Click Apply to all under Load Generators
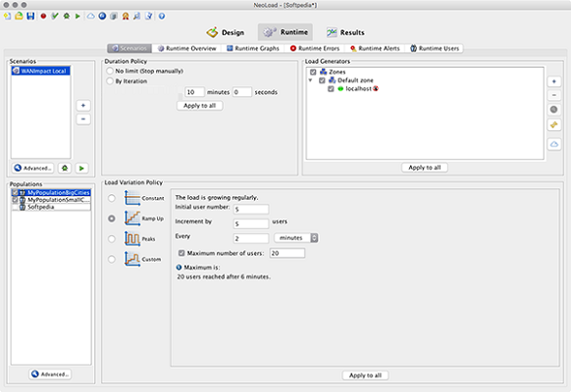This screenshot has width=571, height=392. click(425, 168)
